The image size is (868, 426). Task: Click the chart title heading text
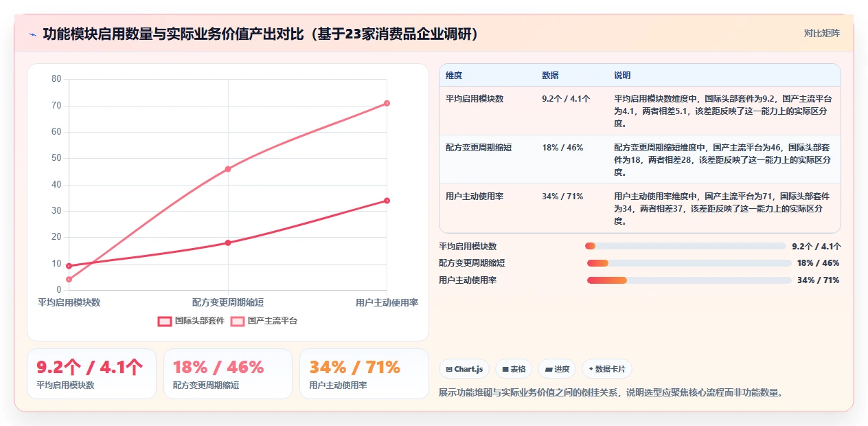[260, 34]
